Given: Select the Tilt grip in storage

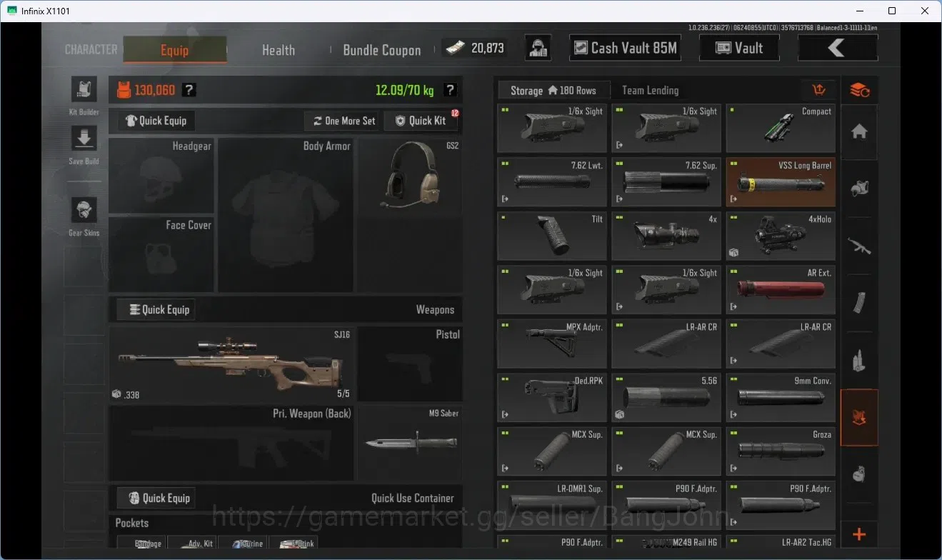Looking at the screenshot, I should (552, 236).
